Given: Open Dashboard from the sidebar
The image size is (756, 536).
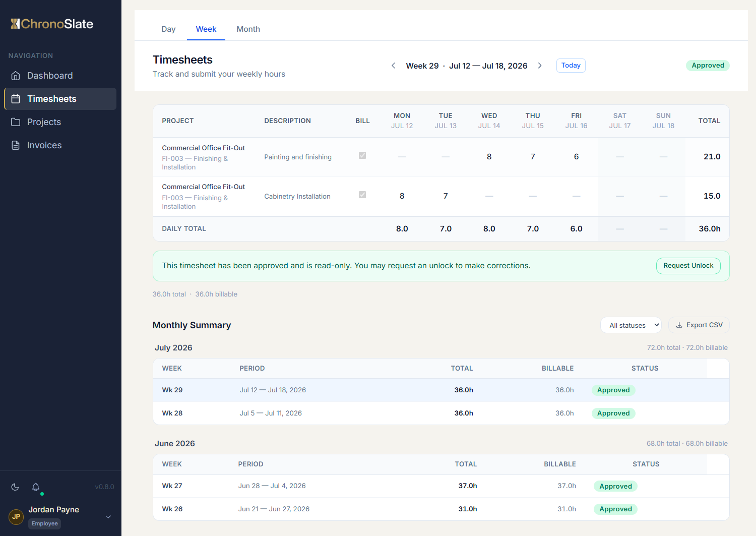Looking at the screenshot, I should 60,76.
